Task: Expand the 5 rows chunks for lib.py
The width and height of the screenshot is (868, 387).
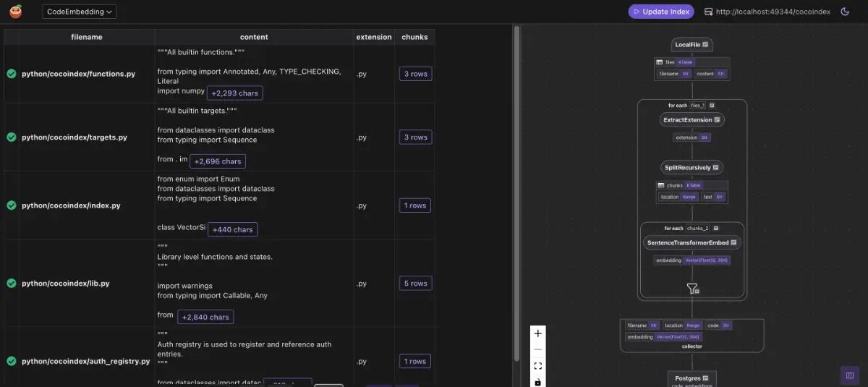Action: 415,284
